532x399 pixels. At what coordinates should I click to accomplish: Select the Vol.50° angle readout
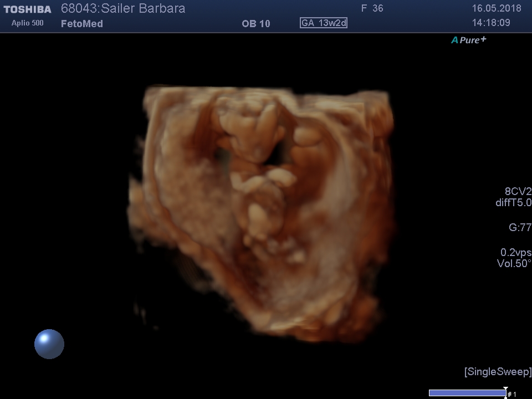[514, 264]
